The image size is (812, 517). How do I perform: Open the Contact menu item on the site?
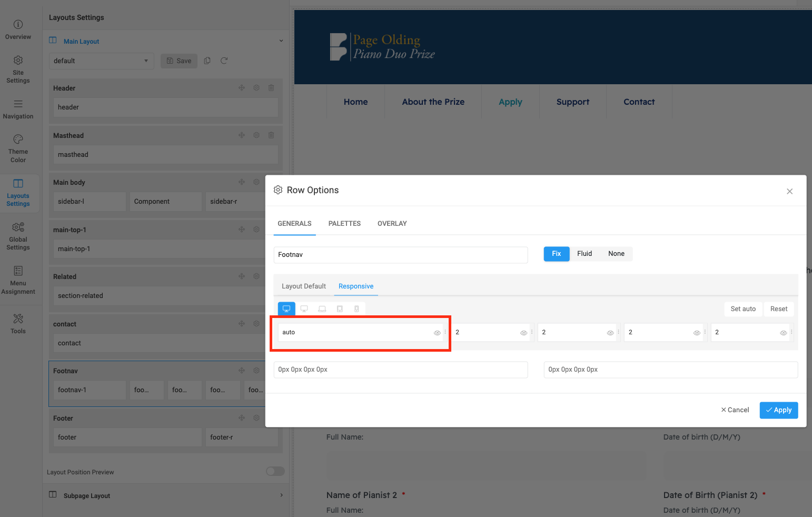[x=639, y=102]
